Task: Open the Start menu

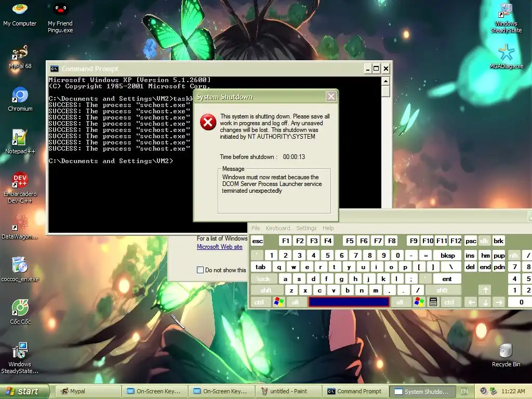Action: (x=24, y=391)
